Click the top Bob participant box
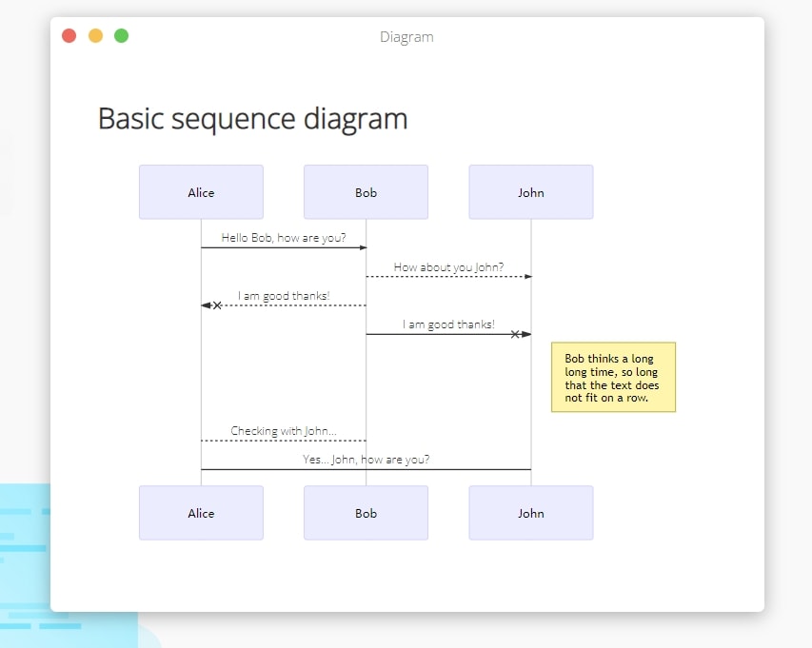 (366, 192)
